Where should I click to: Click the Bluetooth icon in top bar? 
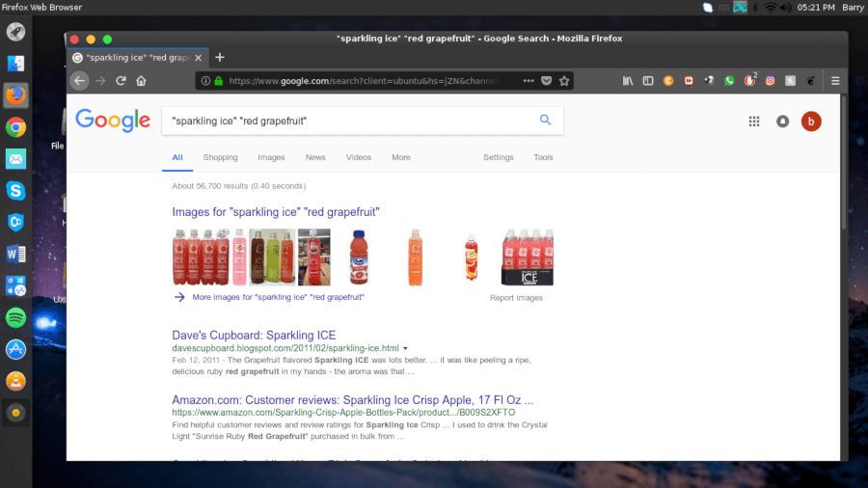pyautogui.click(x=755, y=7)
